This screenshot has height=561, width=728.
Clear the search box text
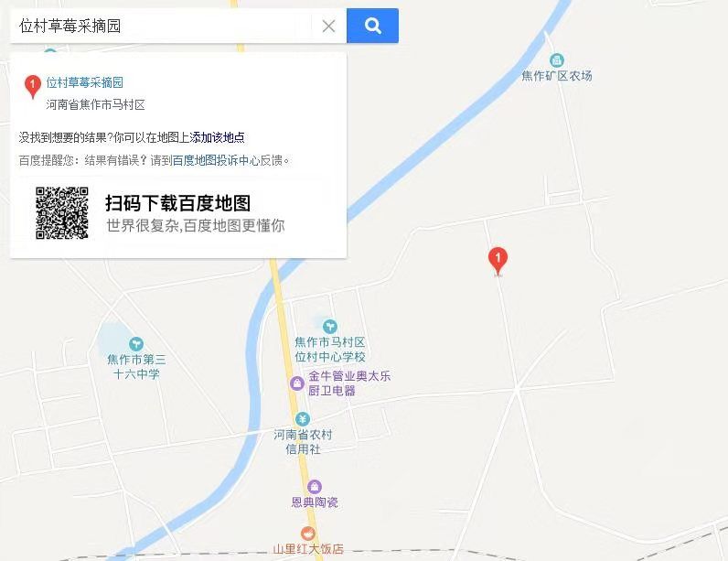point(328,26)
